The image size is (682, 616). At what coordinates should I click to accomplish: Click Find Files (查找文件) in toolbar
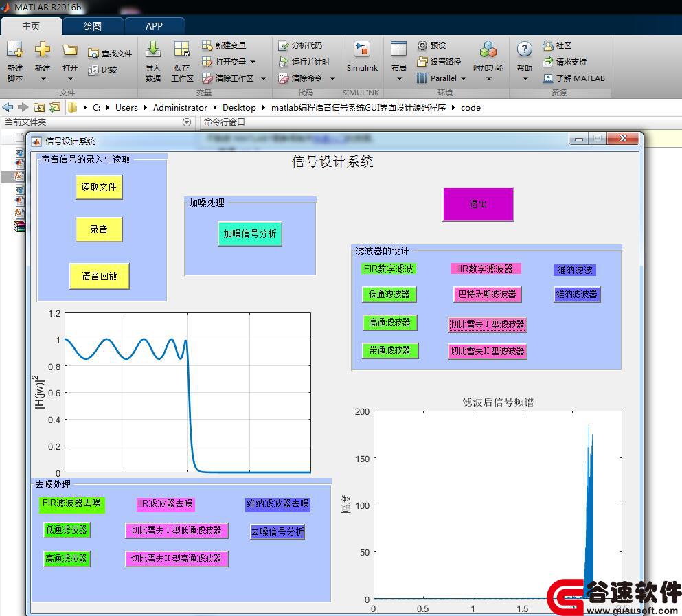[x=110, y=53]
